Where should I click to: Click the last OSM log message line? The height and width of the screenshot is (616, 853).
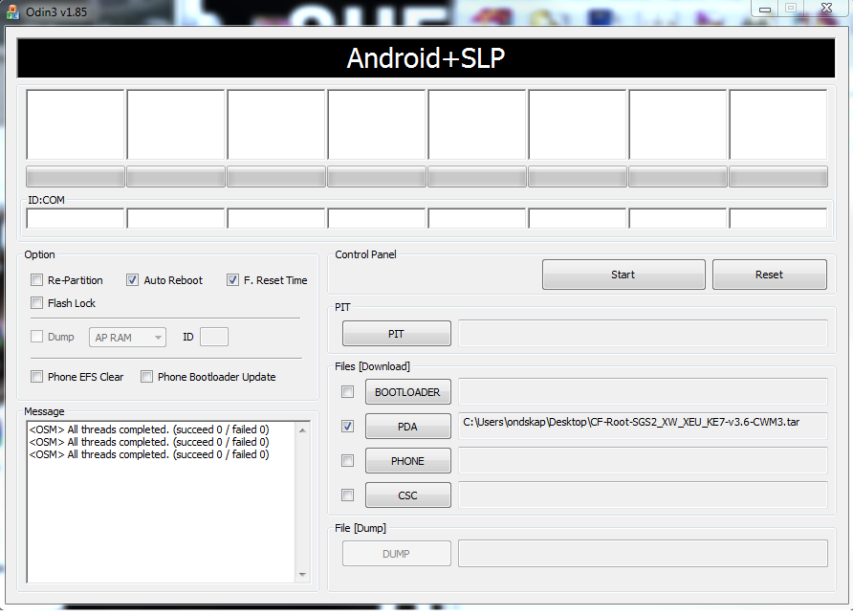pos(149,454)
